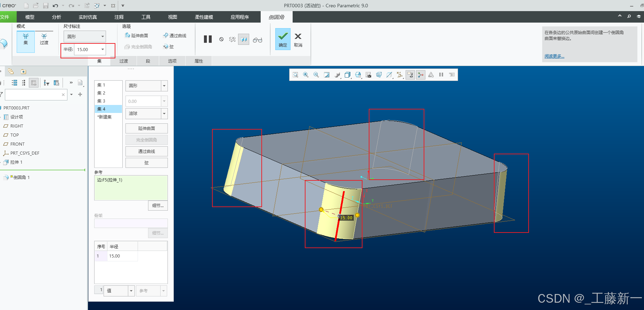Click the Refit zoom icon in graphics toolbar

[295, 75]
